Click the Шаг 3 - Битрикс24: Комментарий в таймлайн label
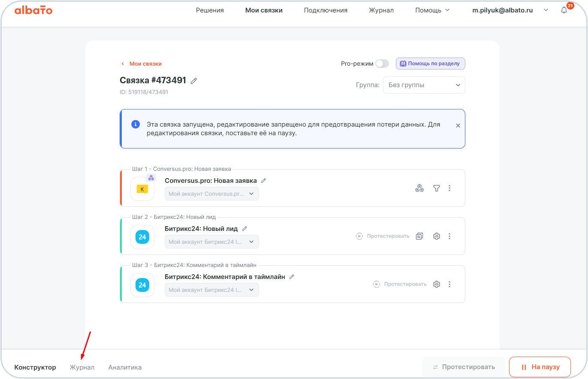 (x=194, y=265)
